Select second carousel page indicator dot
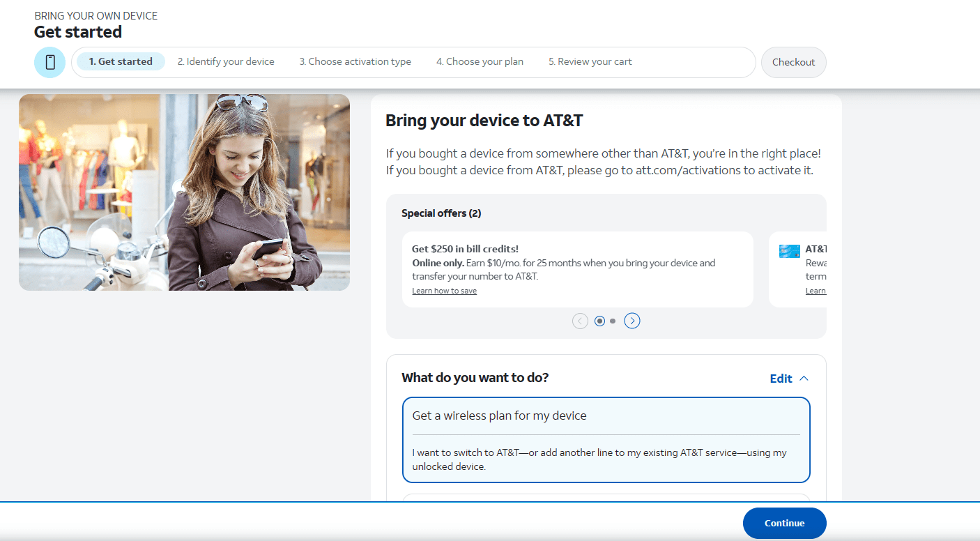Viewport: 980px width, 541px height. (x=613, y=321)
